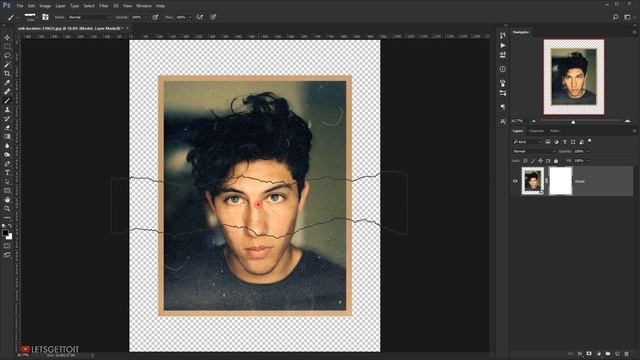640x360 pixels.
Task: Click the Search icon in options bar
Action: coord(615,17)
